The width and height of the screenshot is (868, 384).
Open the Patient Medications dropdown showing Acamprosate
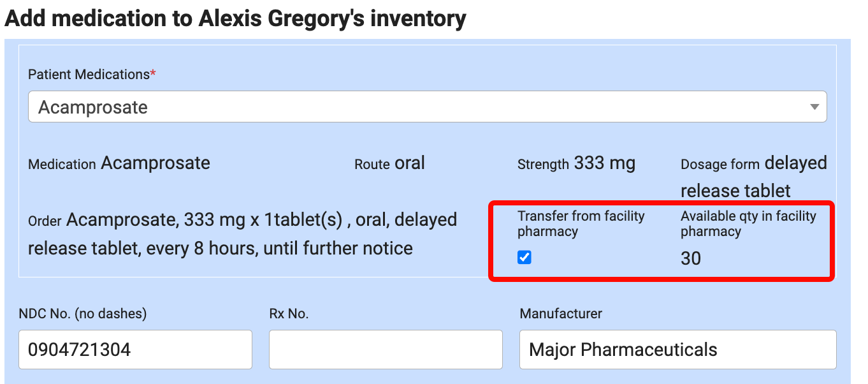tap(421, 107)
